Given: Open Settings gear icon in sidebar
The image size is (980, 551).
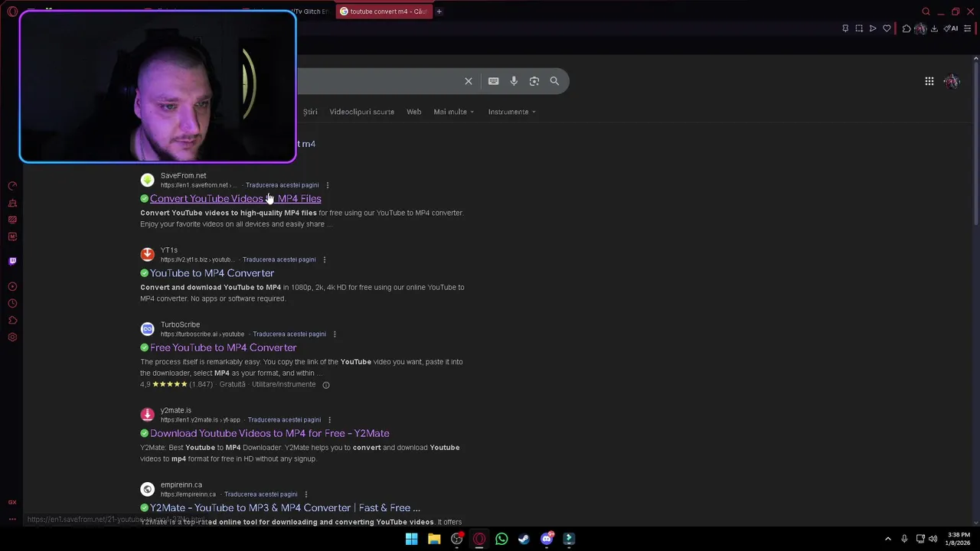Looking at the screenshot, I should [12, 337].
